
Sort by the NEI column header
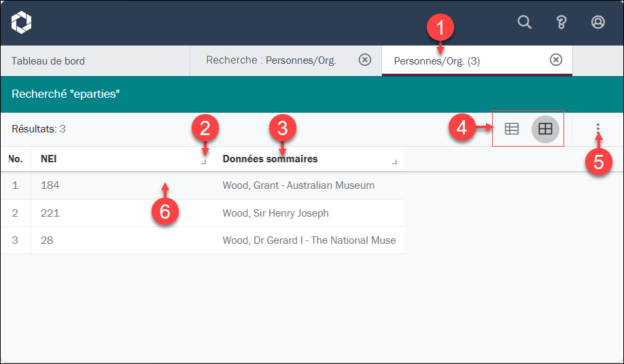48,159
